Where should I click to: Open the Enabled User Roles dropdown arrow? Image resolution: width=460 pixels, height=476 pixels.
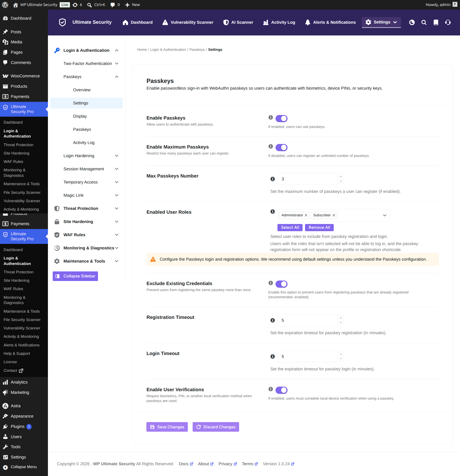(x=385, y=215)
